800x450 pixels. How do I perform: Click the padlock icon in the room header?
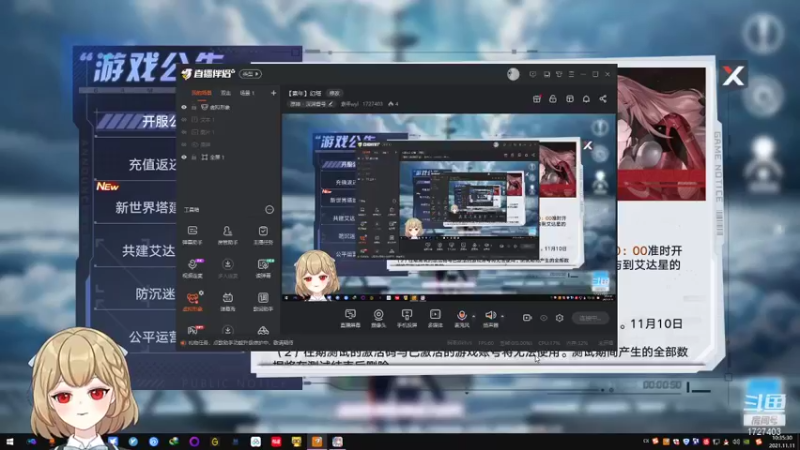pos(553,99)
